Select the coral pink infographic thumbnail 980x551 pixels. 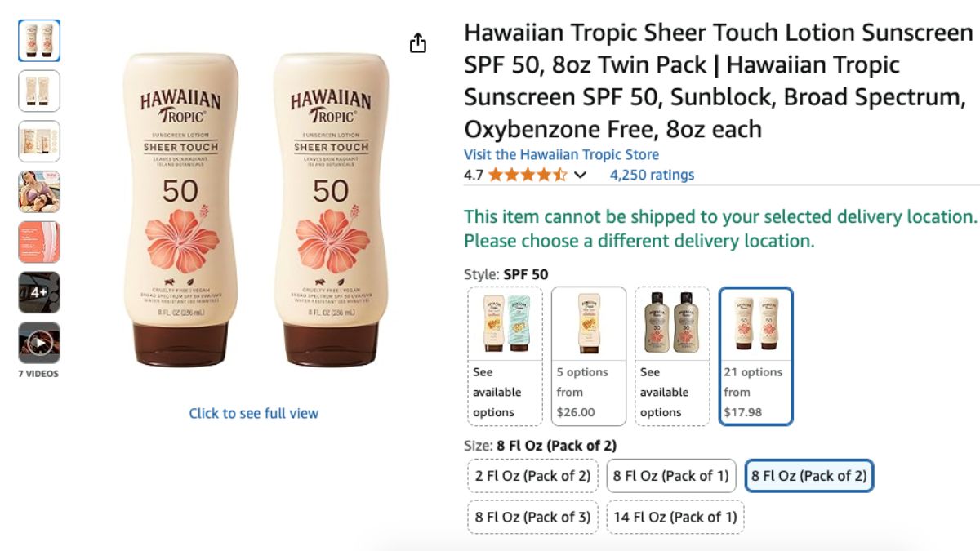point(39,242)
